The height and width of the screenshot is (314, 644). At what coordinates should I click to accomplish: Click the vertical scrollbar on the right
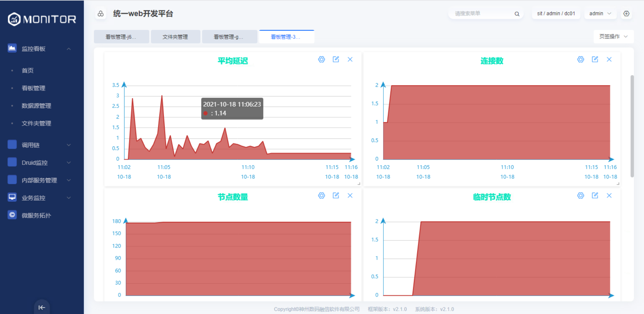(632, 126)
